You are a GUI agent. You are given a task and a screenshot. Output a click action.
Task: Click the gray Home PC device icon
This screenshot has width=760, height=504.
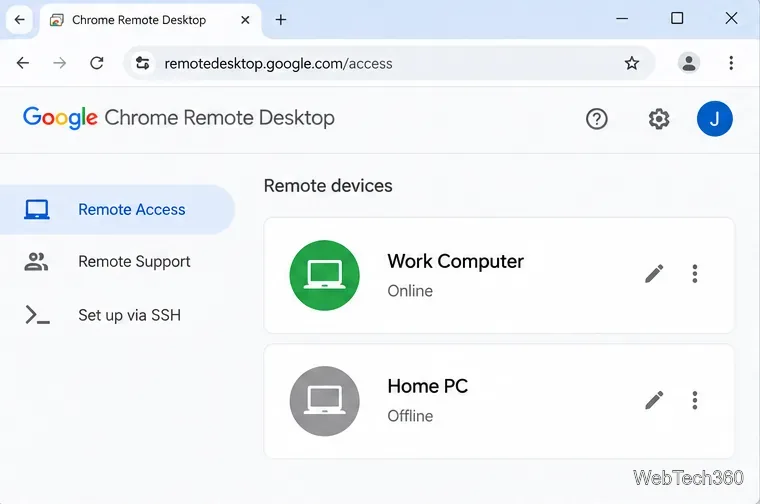(325, 401)
